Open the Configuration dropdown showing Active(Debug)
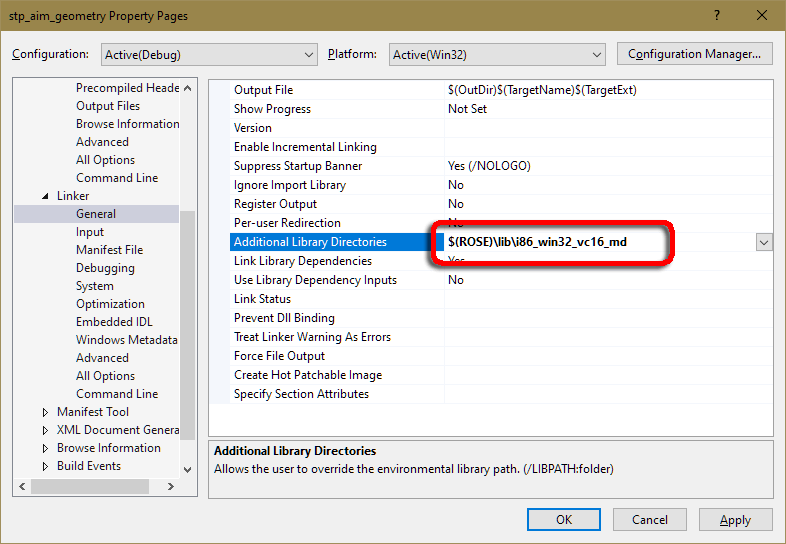Viewport: 786px width, 544px height. (x=209, y=55)
